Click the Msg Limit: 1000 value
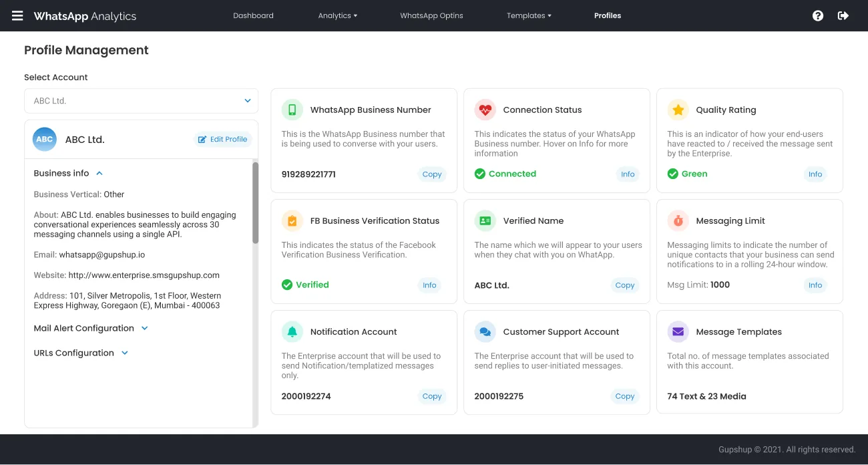Screen dimensions: 868x465 (698, 285)
